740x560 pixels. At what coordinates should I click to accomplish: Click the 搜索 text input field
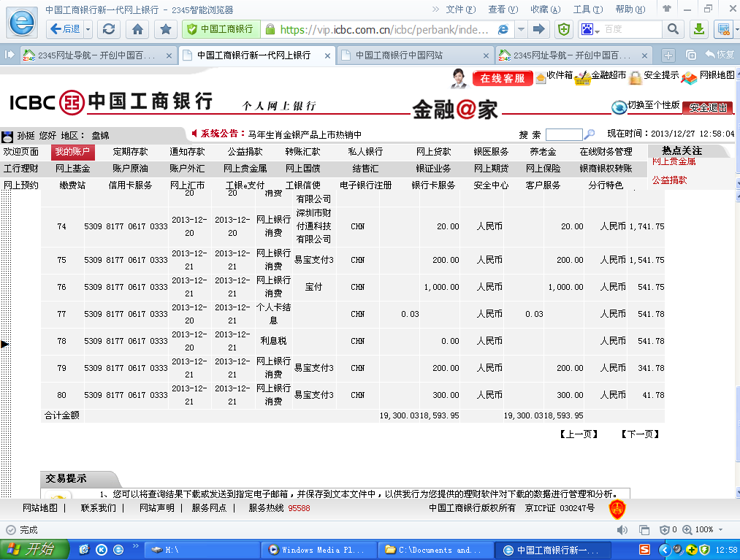[563, 134]
